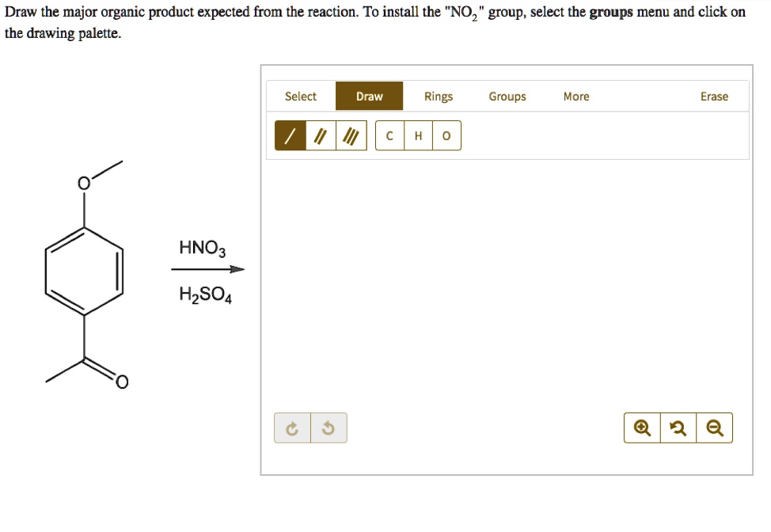The image size is (771, 532).
Task: Click the oxygen (O) atom button
Action: (446, 135)
